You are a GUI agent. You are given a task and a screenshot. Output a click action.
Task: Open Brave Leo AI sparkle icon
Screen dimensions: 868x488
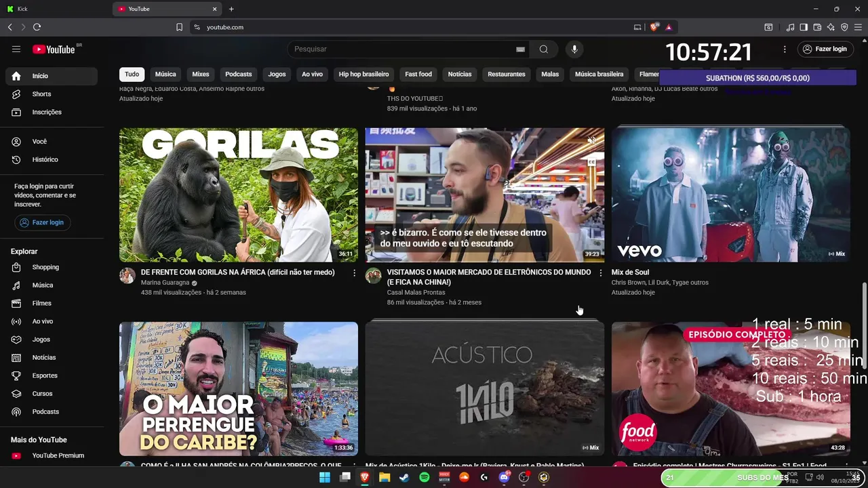click(x=831, y=27)
